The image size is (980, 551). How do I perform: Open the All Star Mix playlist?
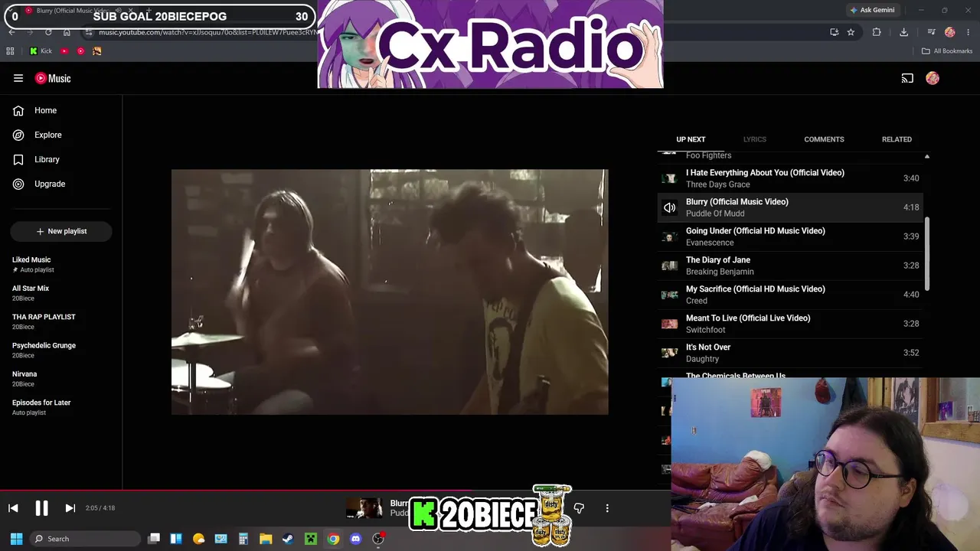(61, 293)
